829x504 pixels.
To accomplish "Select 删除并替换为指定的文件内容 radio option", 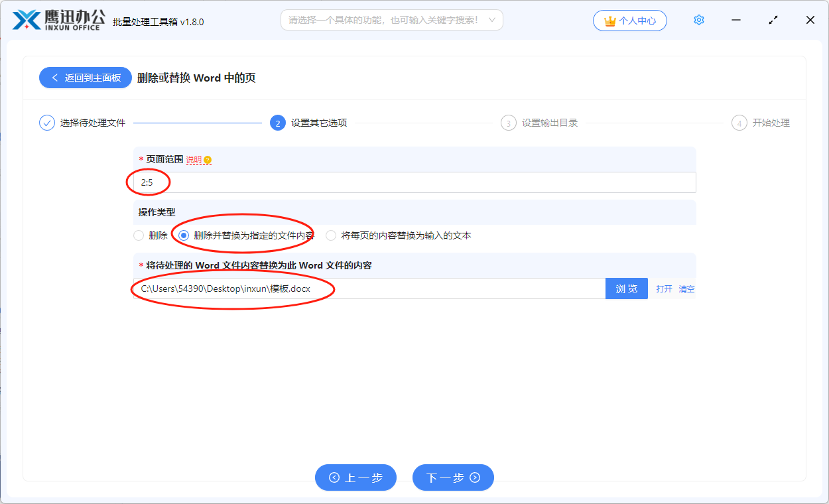I will pyautogui.click(x=184, y=235).
